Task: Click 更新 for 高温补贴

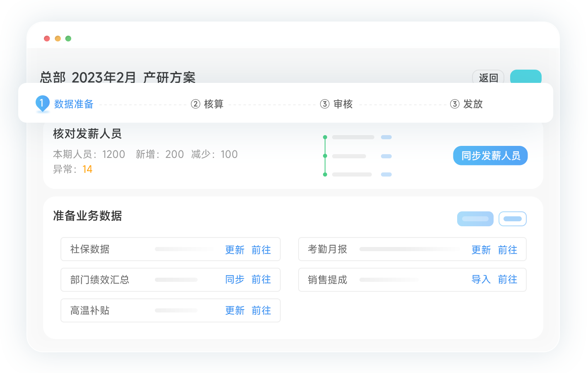Action: pyautogui.click(x=235, y=310)
